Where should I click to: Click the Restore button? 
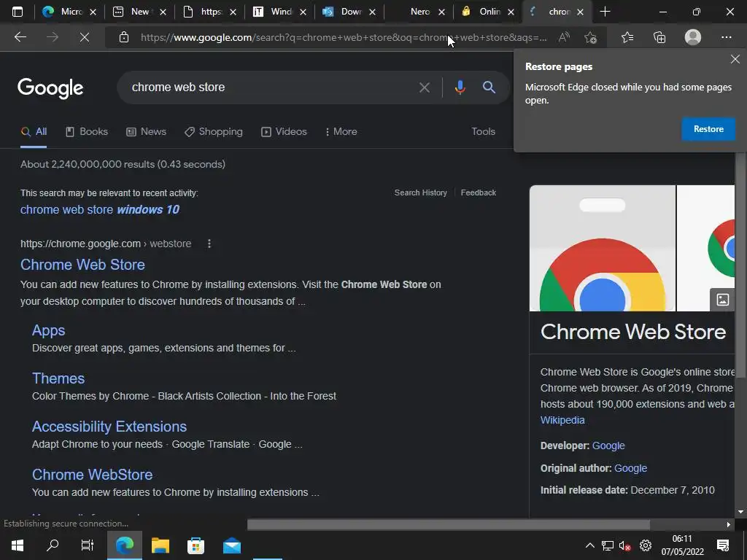click(x=708, y=129)
